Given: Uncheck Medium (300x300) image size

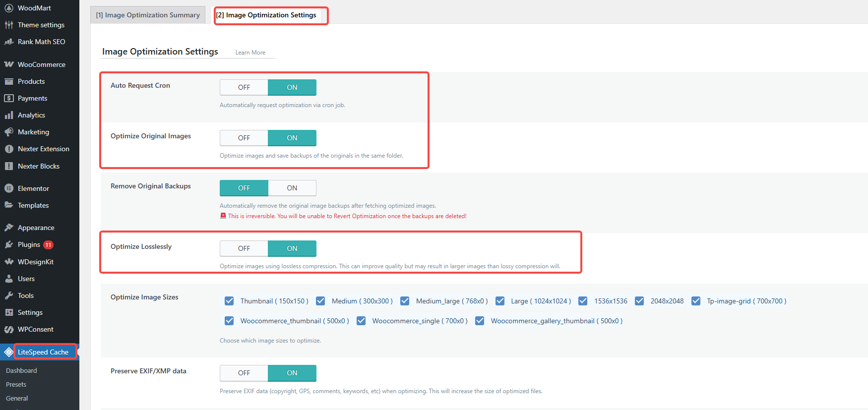Looking at the screenshot, I should [x=320, y=301].
